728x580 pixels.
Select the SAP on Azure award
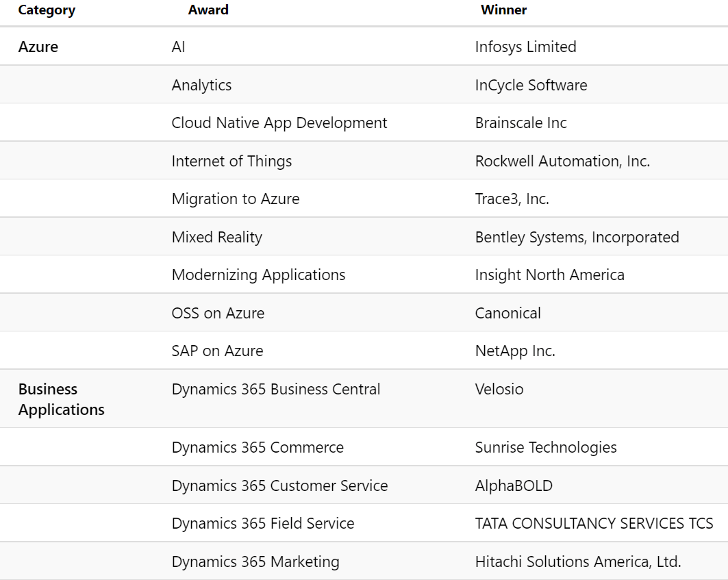pos(217,351)
